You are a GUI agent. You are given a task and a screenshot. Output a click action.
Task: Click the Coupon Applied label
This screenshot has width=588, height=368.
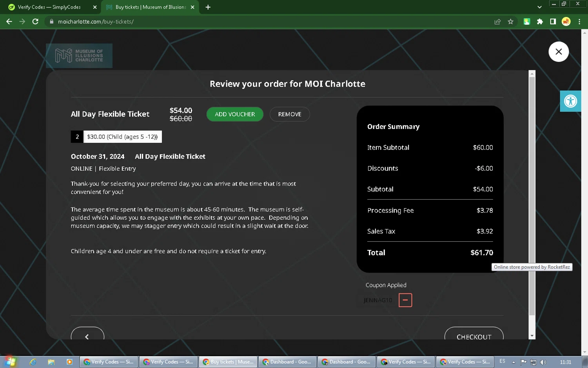click(x=386, y=285)
